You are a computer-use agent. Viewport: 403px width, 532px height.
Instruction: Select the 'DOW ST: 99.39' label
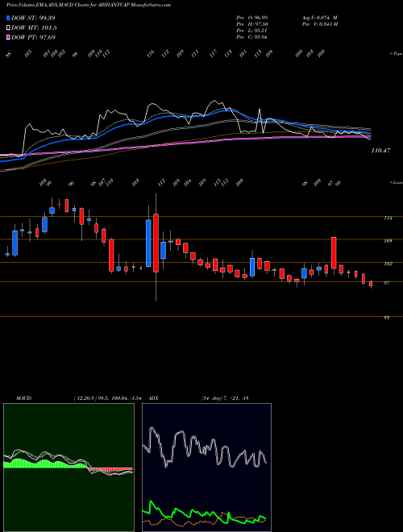tap(33, 18)
